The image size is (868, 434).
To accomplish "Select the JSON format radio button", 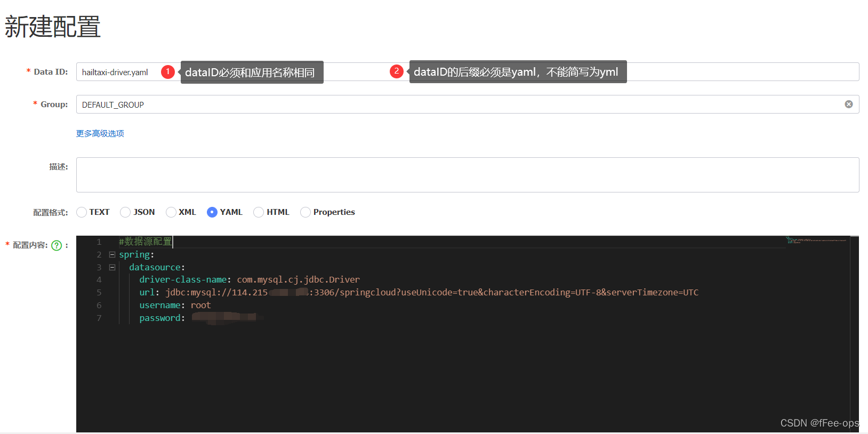I will (x=125, y=212).
